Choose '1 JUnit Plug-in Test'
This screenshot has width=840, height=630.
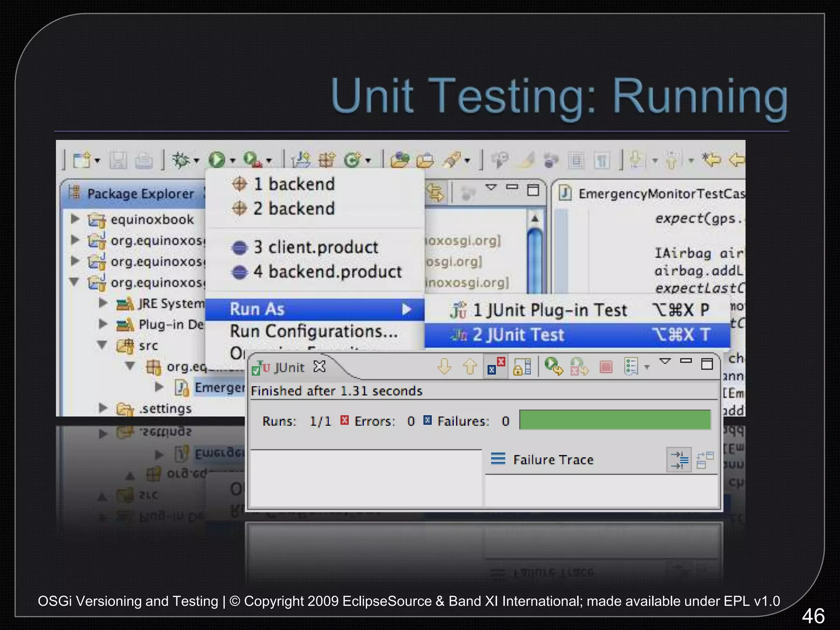point(577,310)
